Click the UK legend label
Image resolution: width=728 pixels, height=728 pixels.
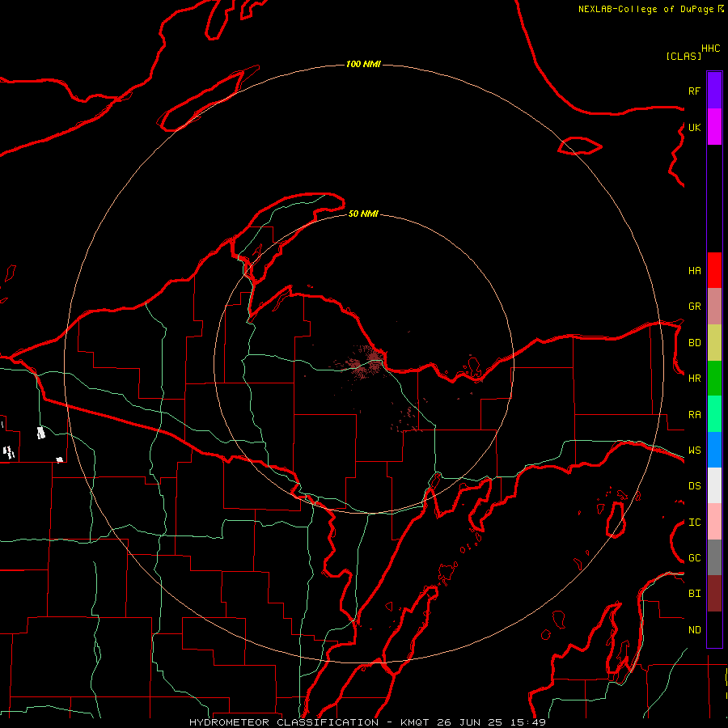click(x=694, y=127)
